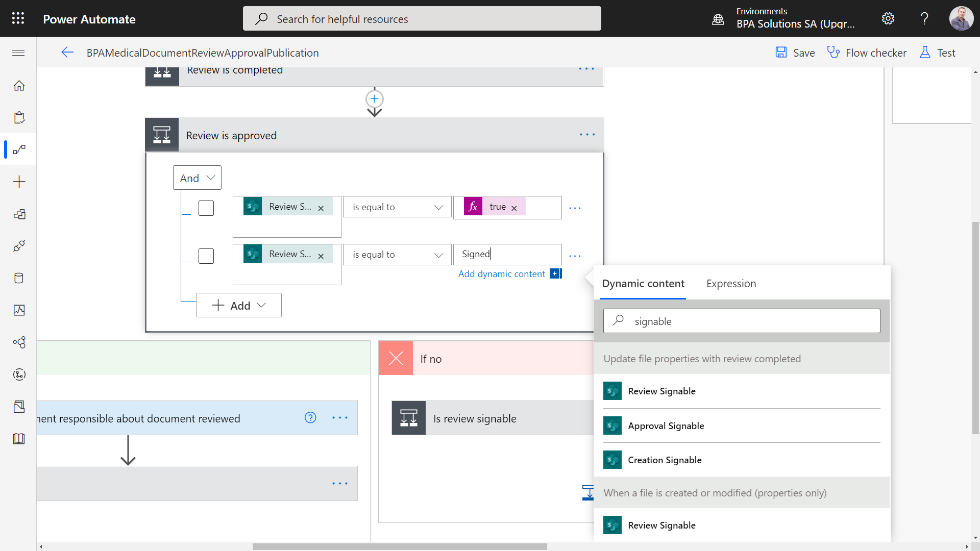Select Approval Signable dynamic content
The image size is (980, 551).
pyautogui.click(x=742, y=425)
